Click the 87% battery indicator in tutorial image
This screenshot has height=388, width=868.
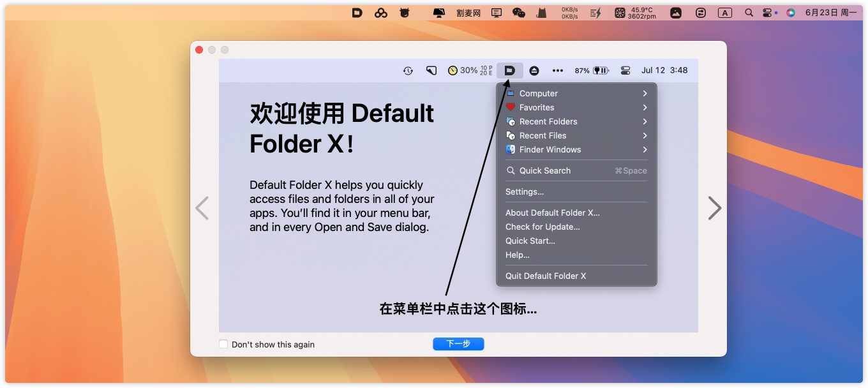592,71
